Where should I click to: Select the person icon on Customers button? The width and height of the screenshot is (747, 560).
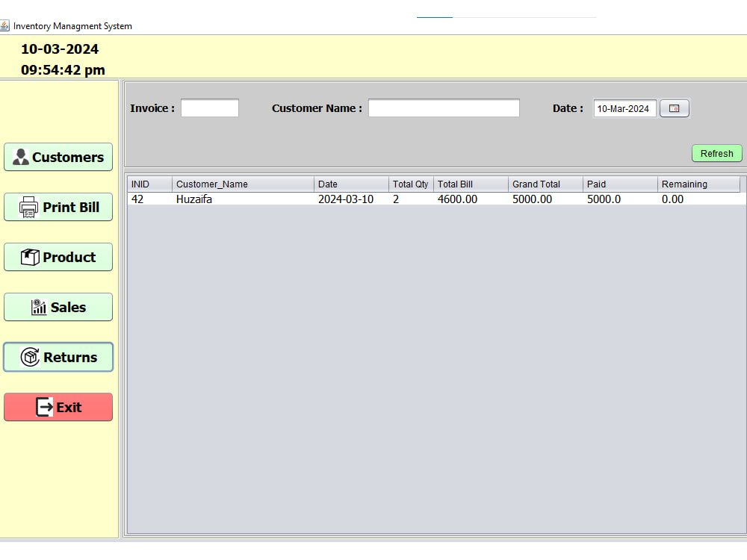19,157
